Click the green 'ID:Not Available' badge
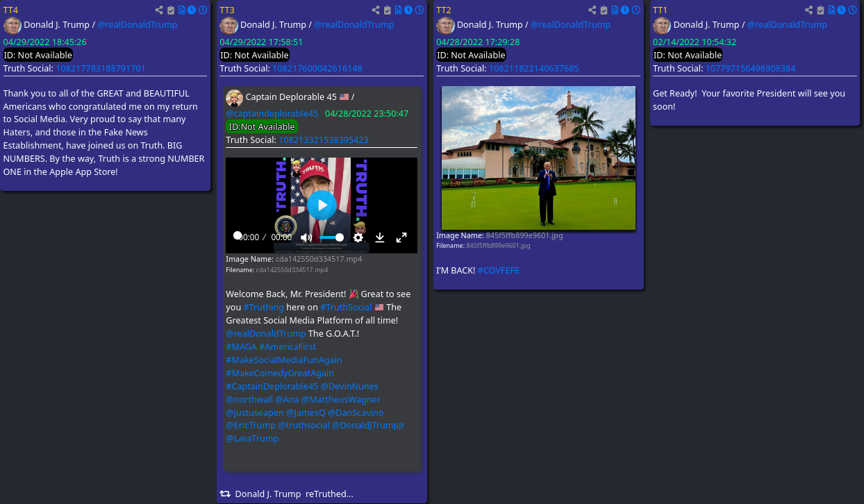Viewport: 864px width, 504px height. tap(262, 127)
